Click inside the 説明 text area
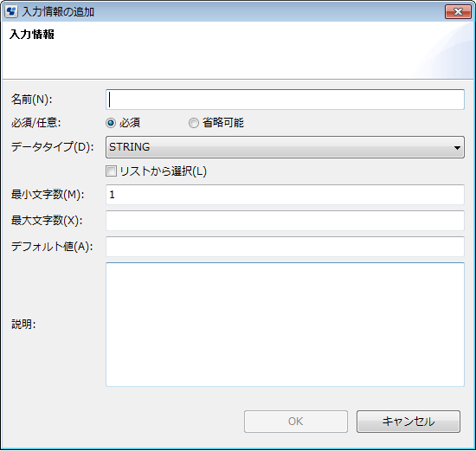 (x=285, y=325)
